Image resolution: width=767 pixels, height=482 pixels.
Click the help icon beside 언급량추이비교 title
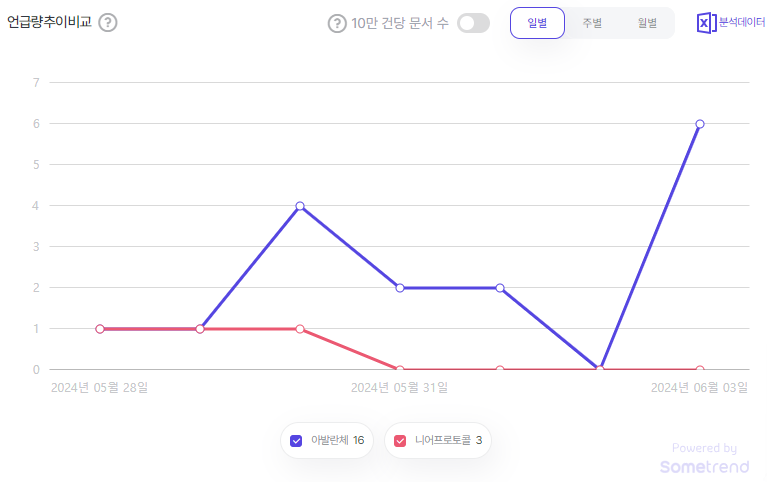[x=108, y=23]
